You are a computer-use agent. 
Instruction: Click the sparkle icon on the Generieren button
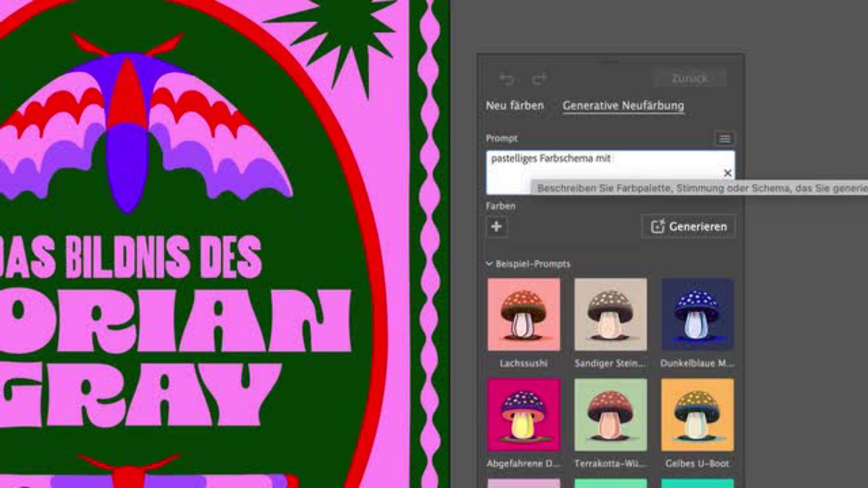click(657, 226)
